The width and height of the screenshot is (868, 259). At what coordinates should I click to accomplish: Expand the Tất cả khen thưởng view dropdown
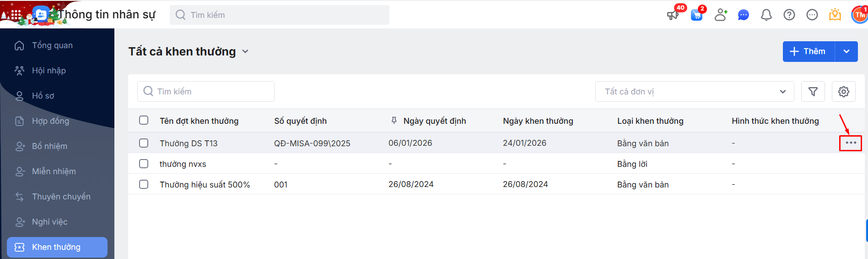point(246,51)
